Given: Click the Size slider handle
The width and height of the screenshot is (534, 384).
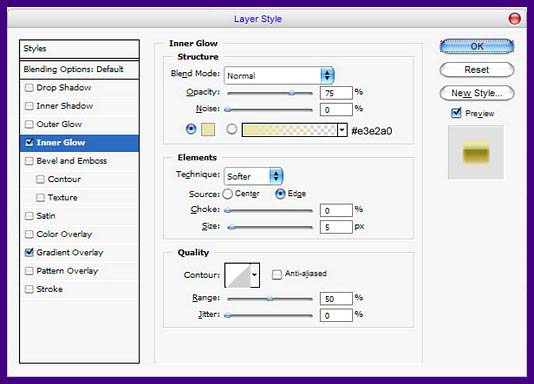Looking at the screenshot, I should pyautogui.click(x=231, y=227).
